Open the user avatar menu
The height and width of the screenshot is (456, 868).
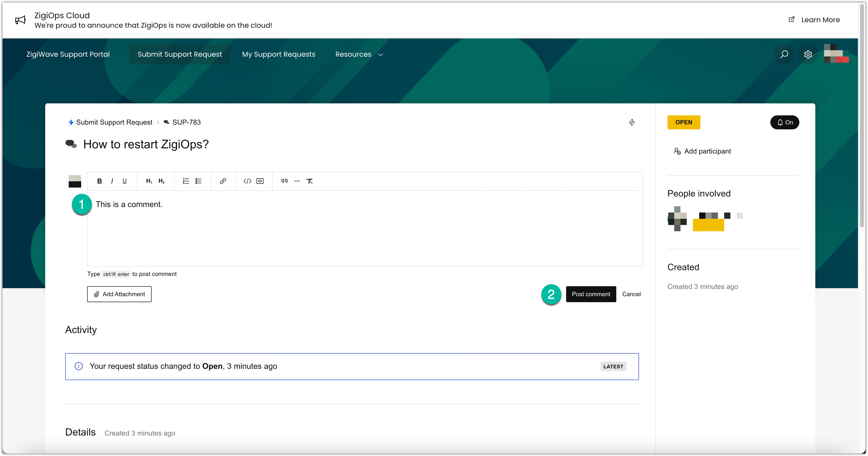[x=836, y=54]
